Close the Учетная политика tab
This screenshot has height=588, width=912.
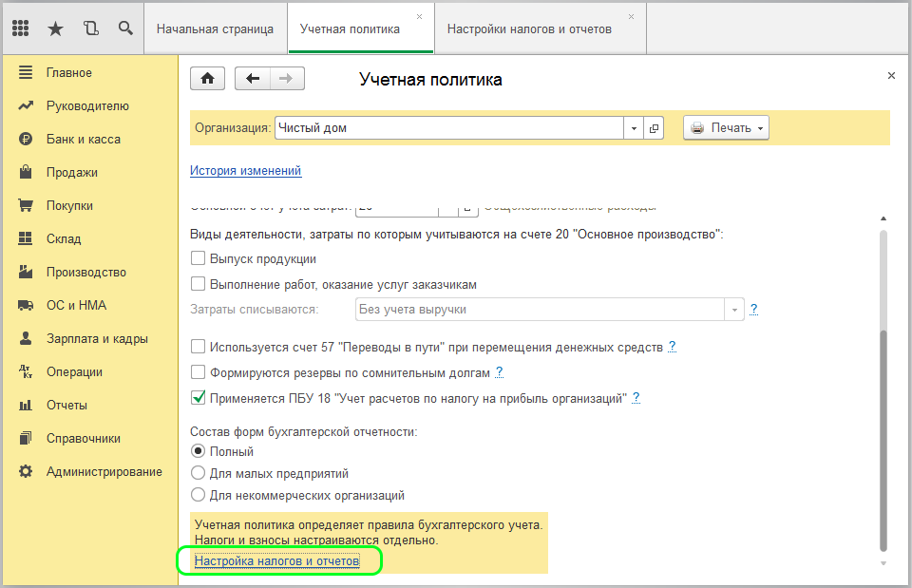point(419,17)
